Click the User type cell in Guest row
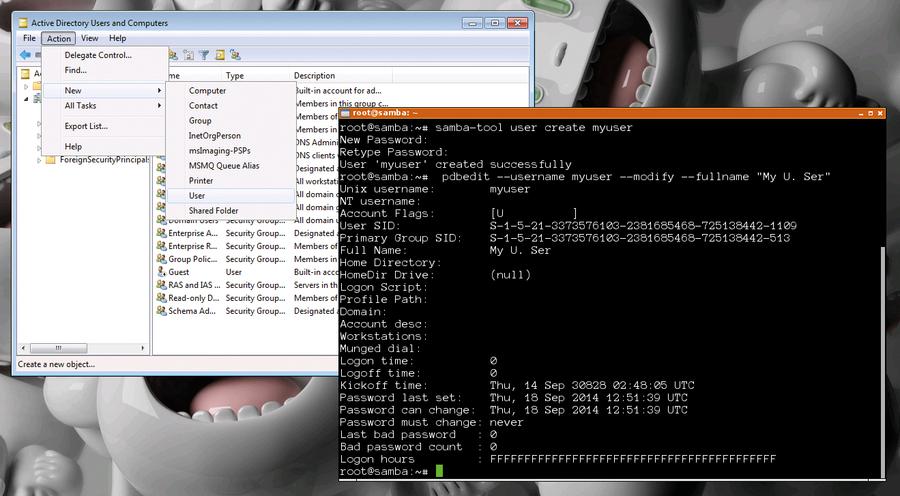 [234, 272]
